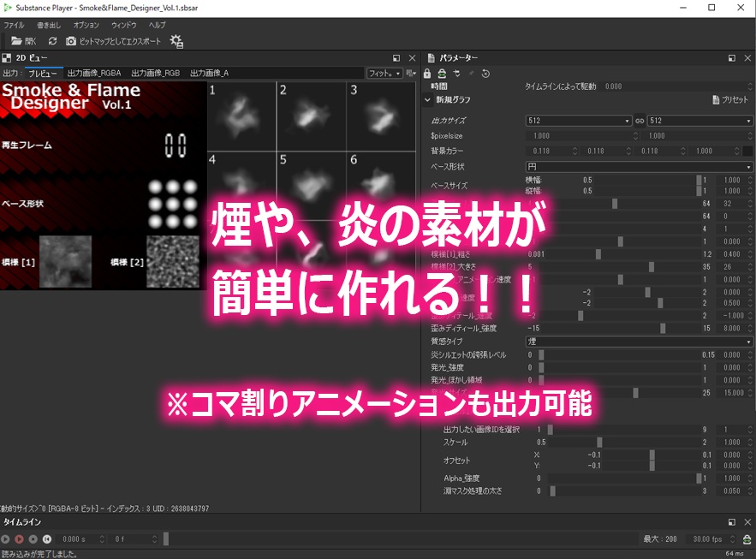Switch to the 出力画像_RGB tab

pos(155,74)
